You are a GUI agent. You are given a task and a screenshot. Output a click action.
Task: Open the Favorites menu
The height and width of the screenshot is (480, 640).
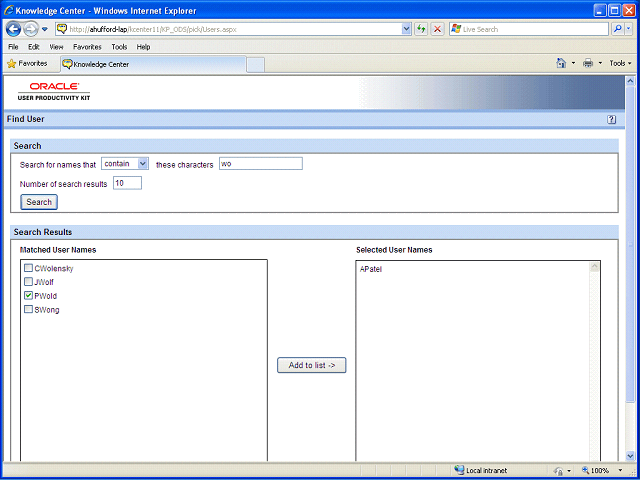[x=87, y=47]
